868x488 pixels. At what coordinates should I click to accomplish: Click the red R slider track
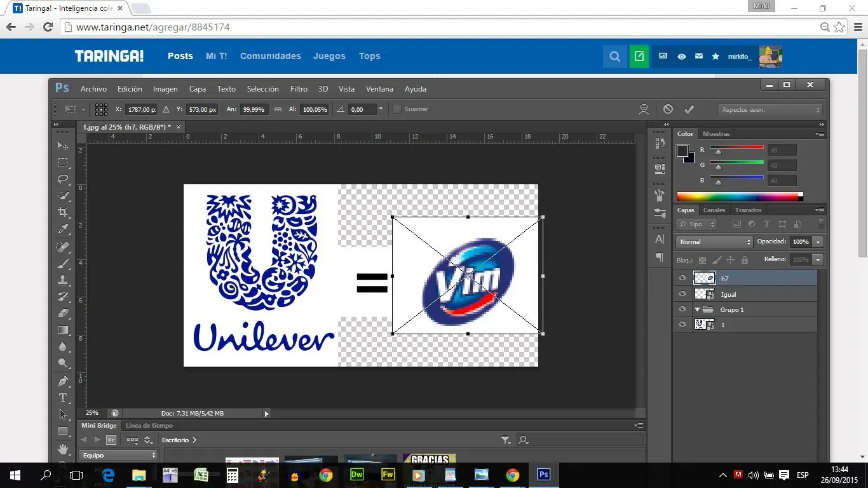[737, 147]
